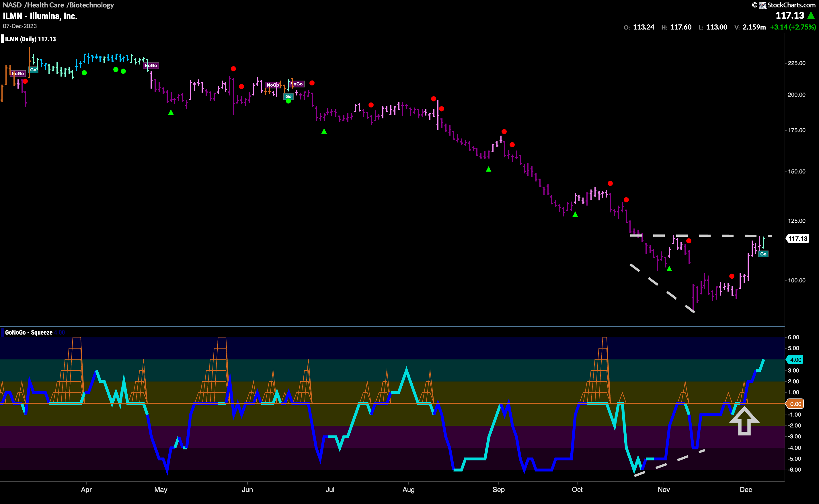
Task: Click the 100.00 price axis label
Action: pyautogui.click(x=796, y=280)
